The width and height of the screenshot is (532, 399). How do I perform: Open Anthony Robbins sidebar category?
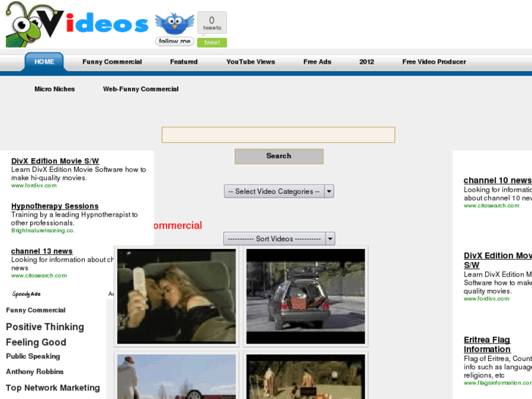(x=34, y=371)
